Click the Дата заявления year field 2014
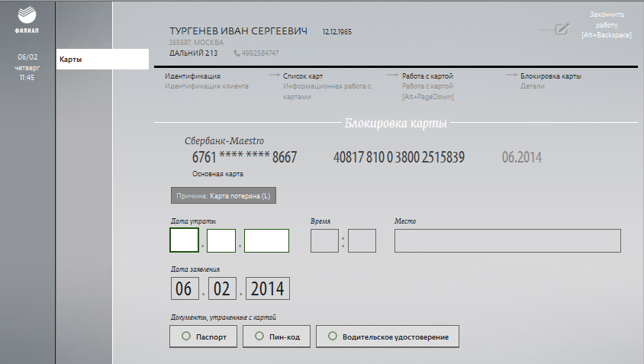 pyautogui.click(x=268, y=288)
